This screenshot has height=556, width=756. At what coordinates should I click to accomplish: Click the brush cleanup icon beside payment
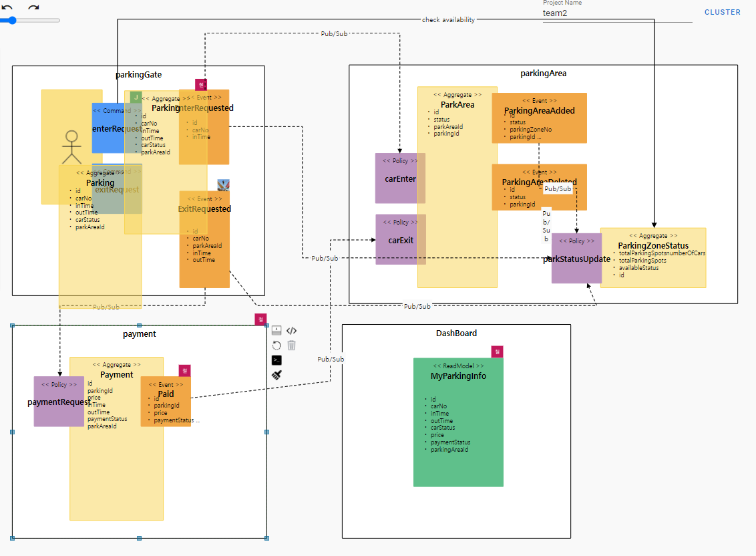276,375
